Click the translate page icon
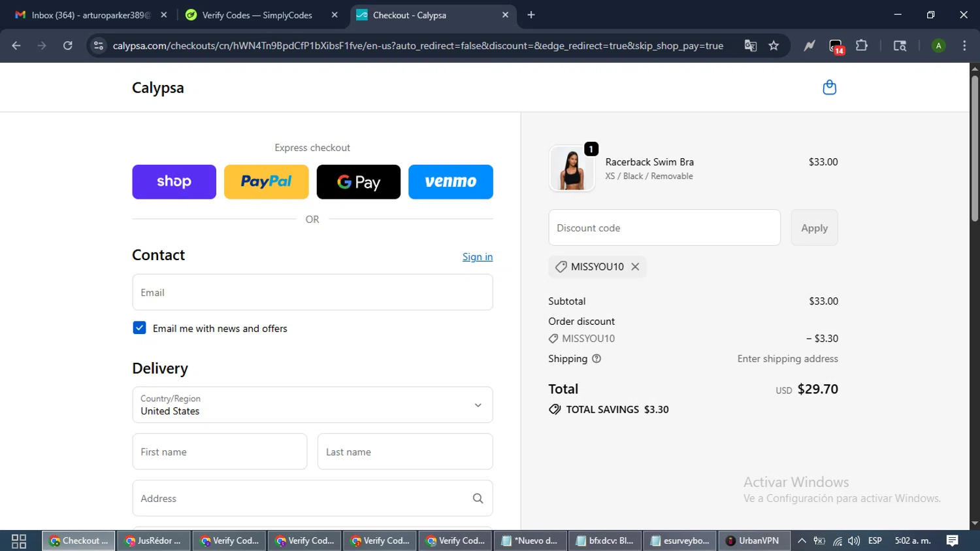This screenshot has width=980, height=551. pos(750,46)
